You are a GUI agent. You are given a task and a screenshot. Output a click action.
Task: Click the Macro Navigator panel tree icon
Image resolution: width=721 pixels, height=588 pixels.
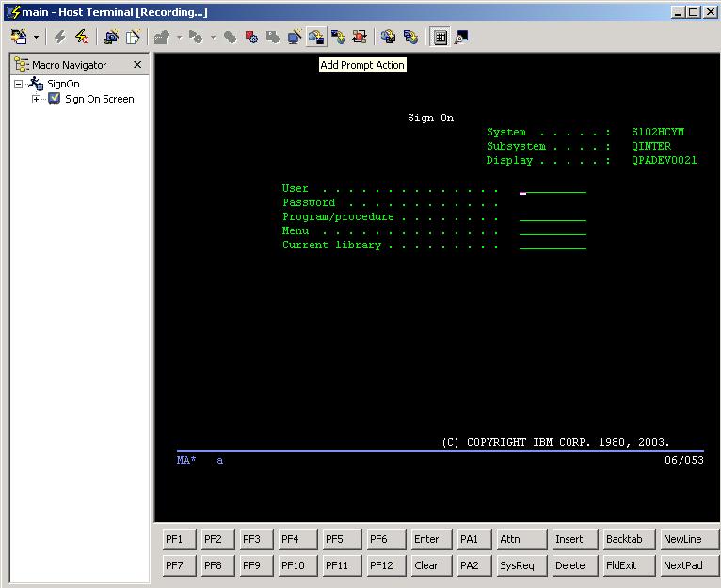pos(21,64)
